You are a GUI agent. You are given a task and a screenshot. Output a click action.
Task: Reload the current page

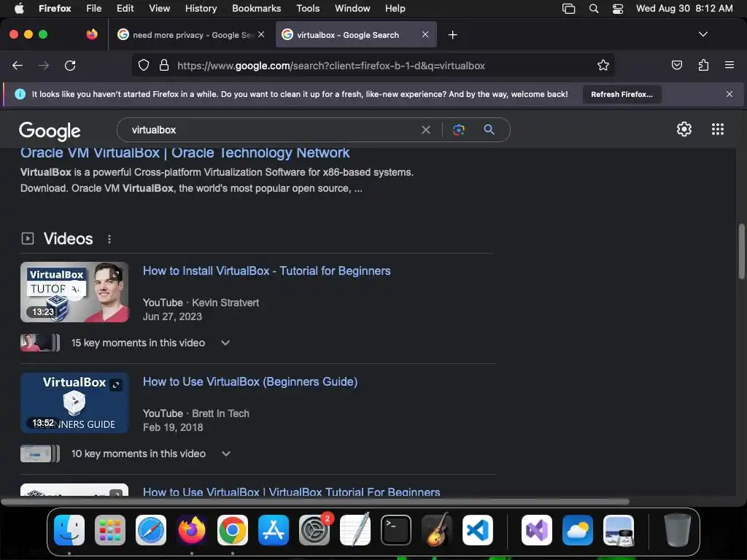tap(70, 66)
